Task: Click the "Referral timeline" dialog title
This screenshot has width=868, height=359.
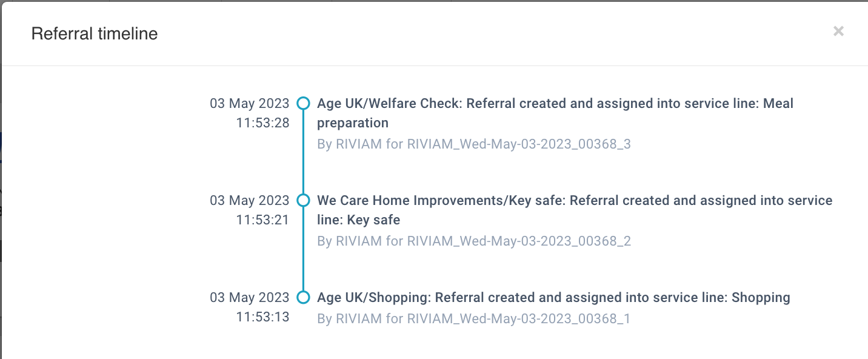Action: [95, 34]
